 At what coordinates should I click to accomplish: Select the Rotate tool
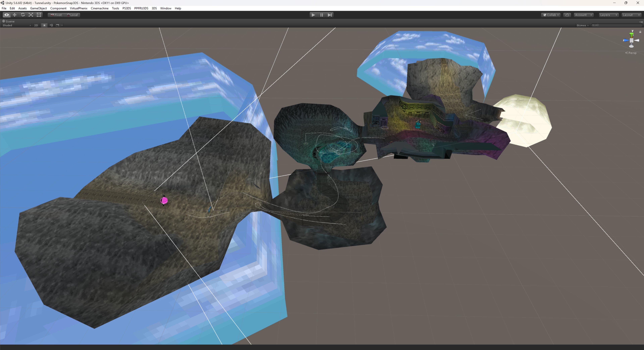(23, 15)
